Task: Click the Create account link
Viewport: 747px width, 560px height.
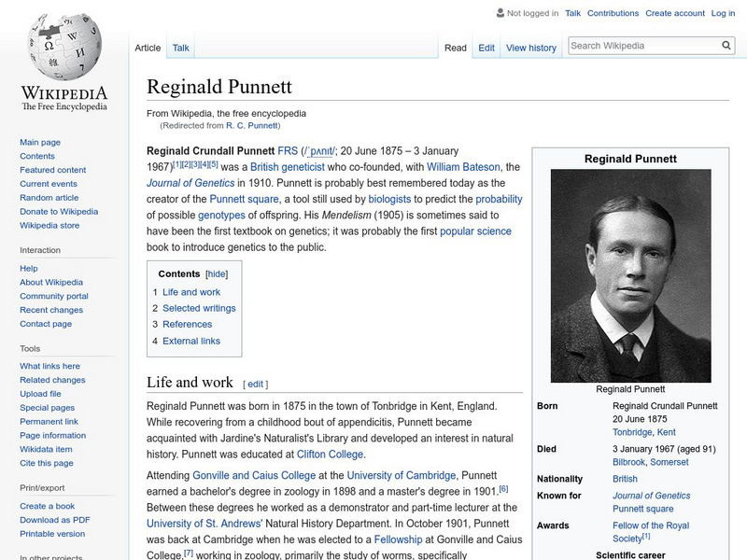Action: point(674,13)
